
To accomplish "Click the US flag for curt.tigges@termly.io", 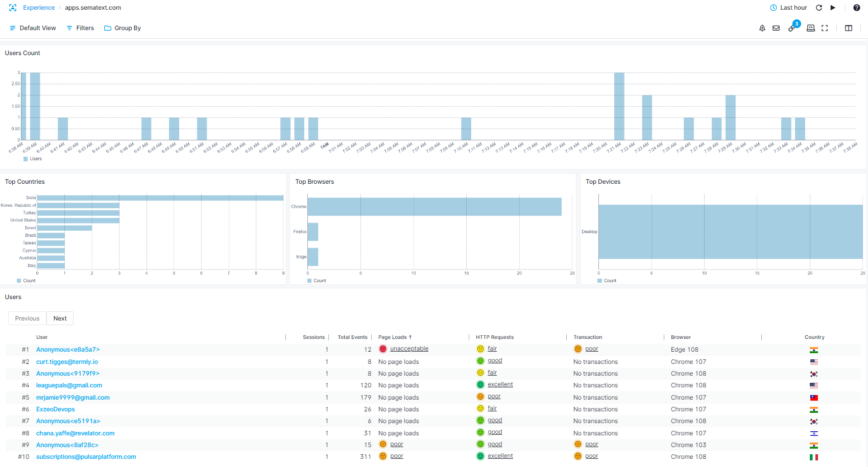I will [x=814, y=362].
